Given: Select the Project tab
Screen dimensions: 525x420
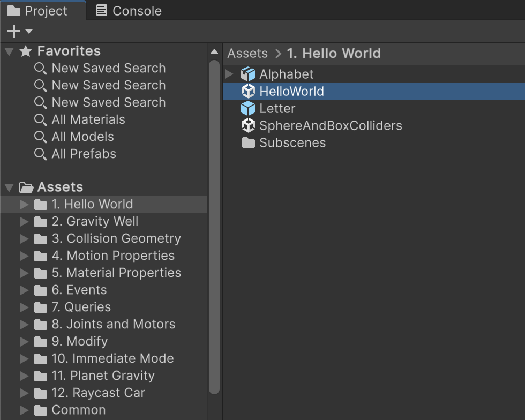Looking at the screenshot, I should tap(37, 11).
